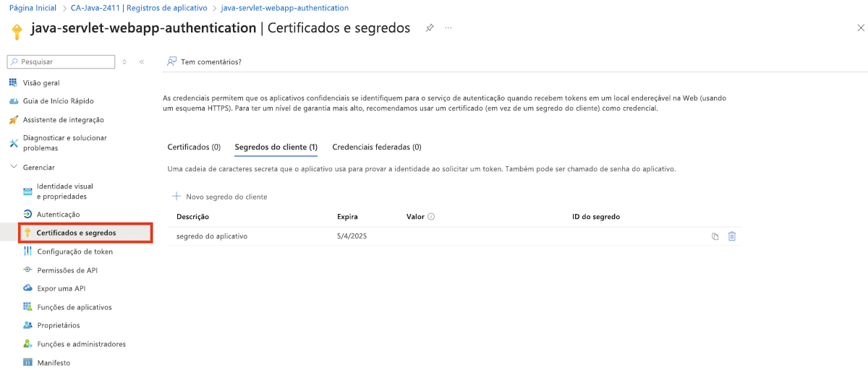This screenshot has width=868, height=370.
Task: Click the Manifesto icon
Action: [x=27, y=363]
